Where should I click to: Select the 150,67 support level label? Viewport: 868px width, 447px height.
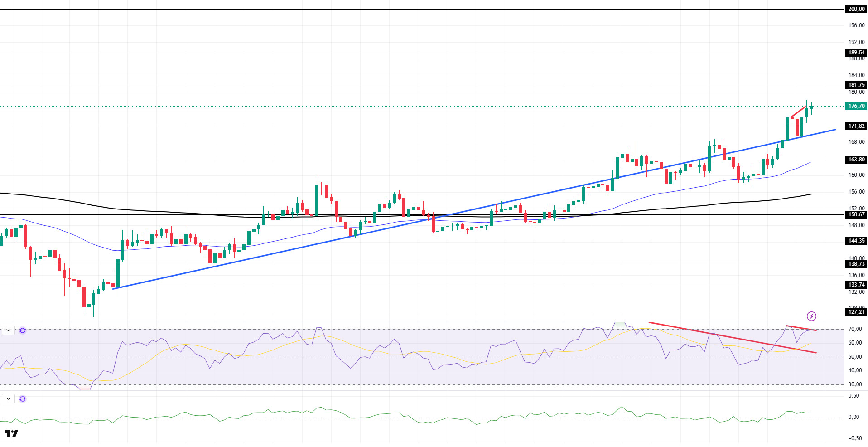click(856, 214)
